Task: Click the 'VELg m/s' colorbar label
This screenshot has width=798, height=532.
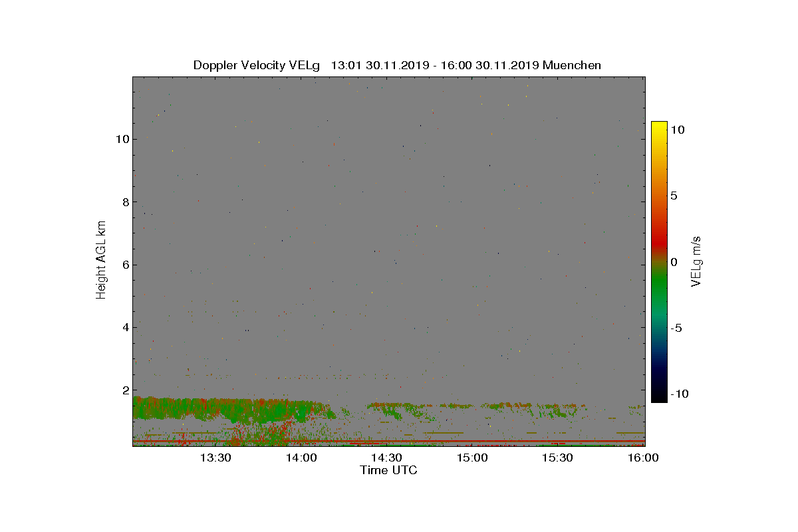Action: point(697,261)
